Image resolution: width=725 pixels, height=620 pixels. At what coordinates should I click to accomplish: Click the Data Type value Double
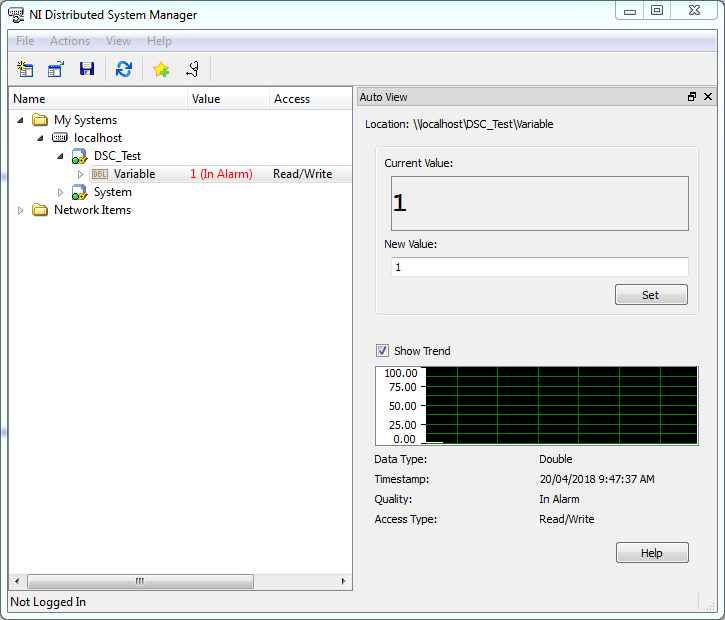(x=556, y=459)
